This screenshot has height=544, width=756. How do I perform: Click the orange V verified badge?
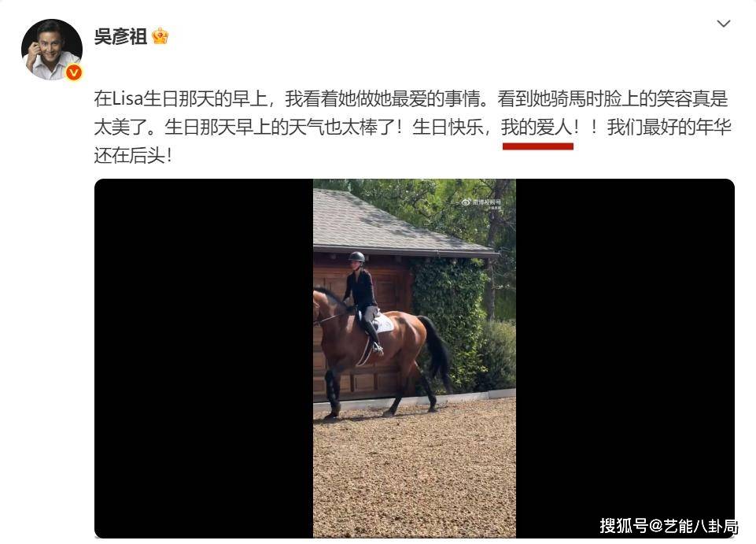tap(74, 72)
